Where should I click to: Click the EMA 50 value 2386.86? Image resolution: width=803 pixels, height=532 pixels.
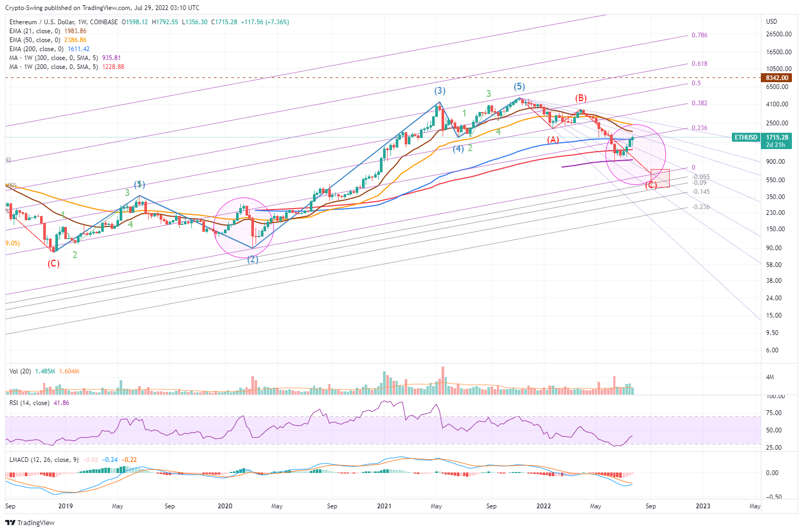pos(75,40)
